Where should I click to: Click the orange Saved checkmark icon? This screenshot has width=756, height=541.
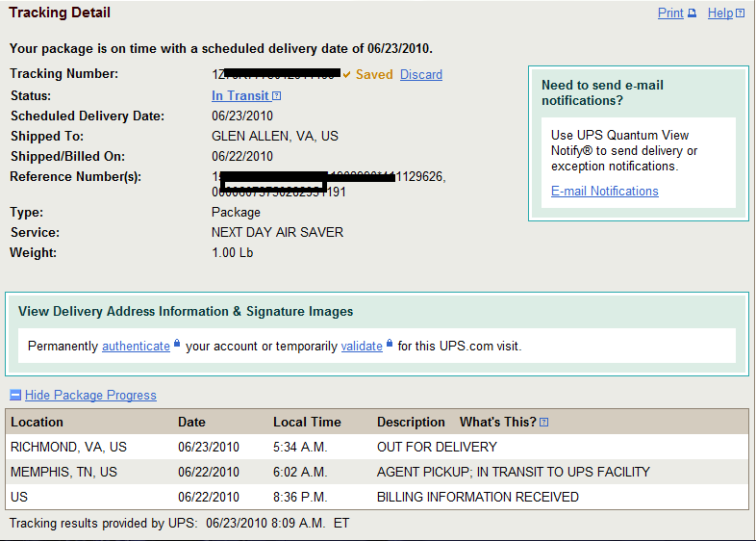click(346, 74)
